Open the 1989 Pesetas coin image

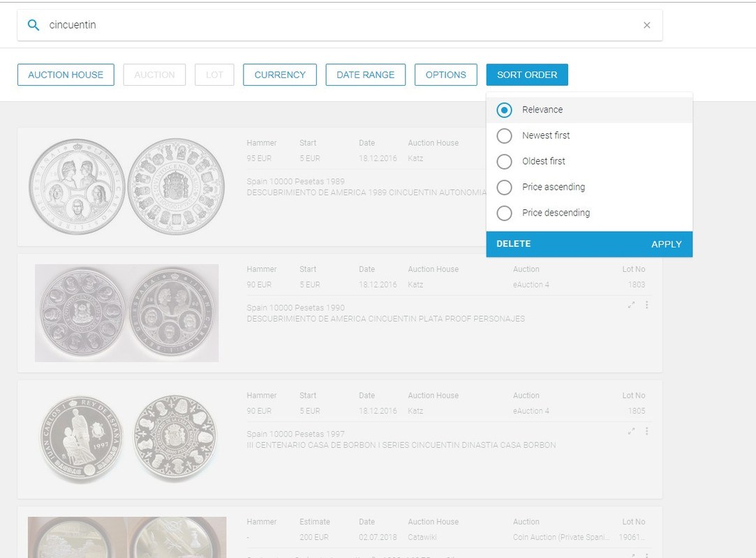pyautogui.click(x=127, y=186)
